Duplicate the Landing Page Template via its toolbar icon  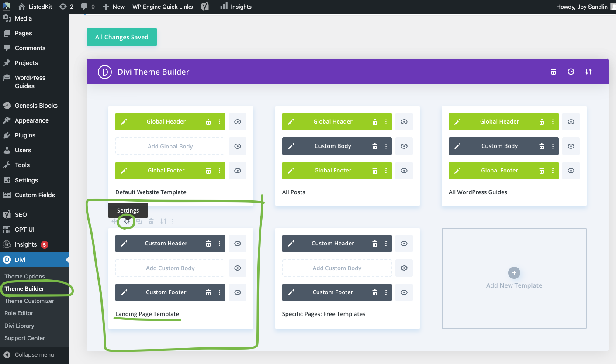tap(139, 221)
